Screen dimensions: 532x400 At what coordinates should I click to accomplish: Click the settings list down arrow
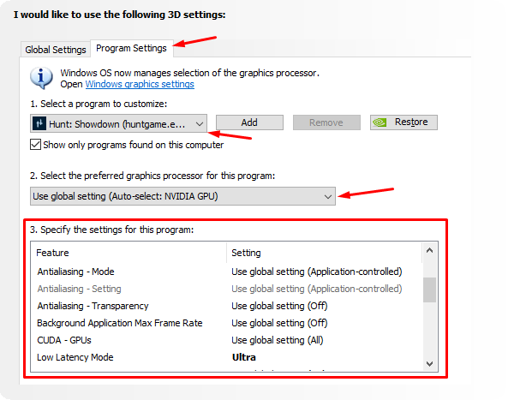[429, 364]
